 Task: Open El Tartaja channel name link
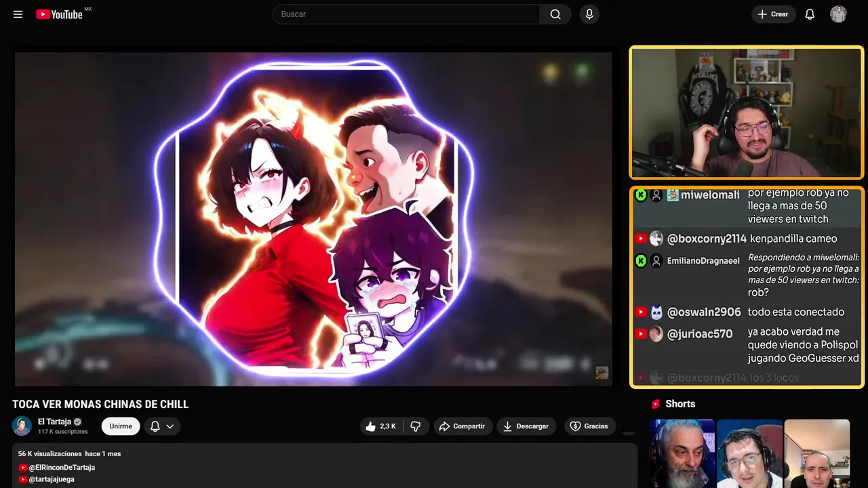[55, 422]
